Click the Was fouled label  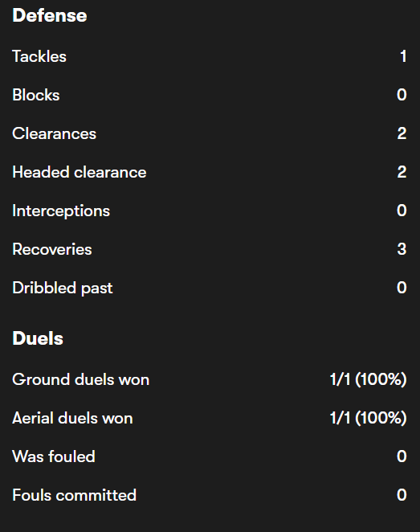(x=54, y=456)
